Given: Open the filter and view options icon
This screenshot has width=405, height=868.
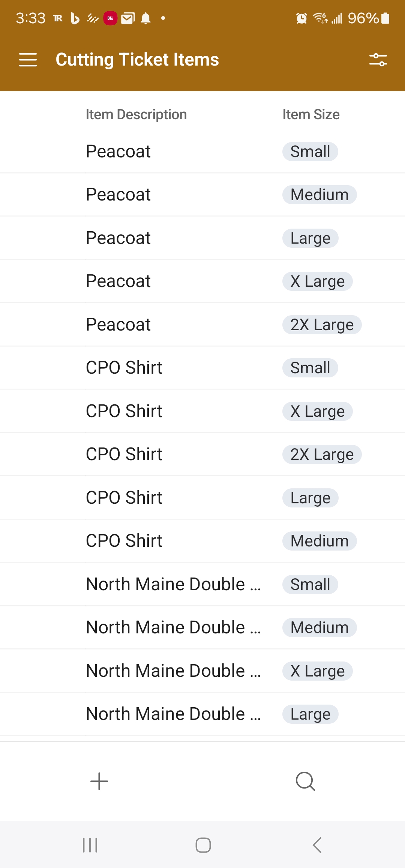Looking at the screenshot, I should tap(378, 60).
